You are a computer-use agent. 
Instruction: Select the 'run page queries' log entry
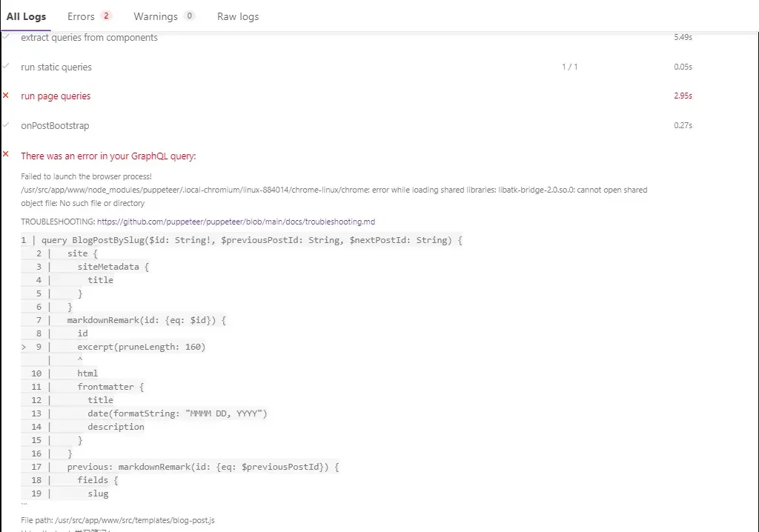56,96
